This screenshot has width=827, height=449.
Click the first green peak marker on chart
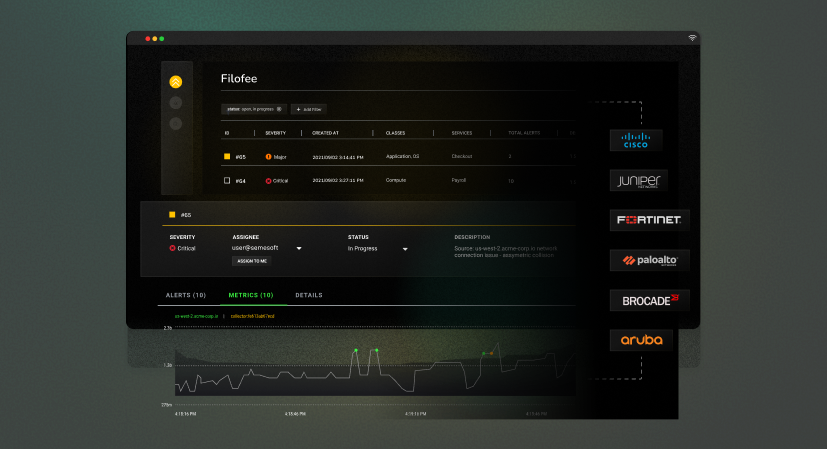pyautogui.click(x=356, y=350)
